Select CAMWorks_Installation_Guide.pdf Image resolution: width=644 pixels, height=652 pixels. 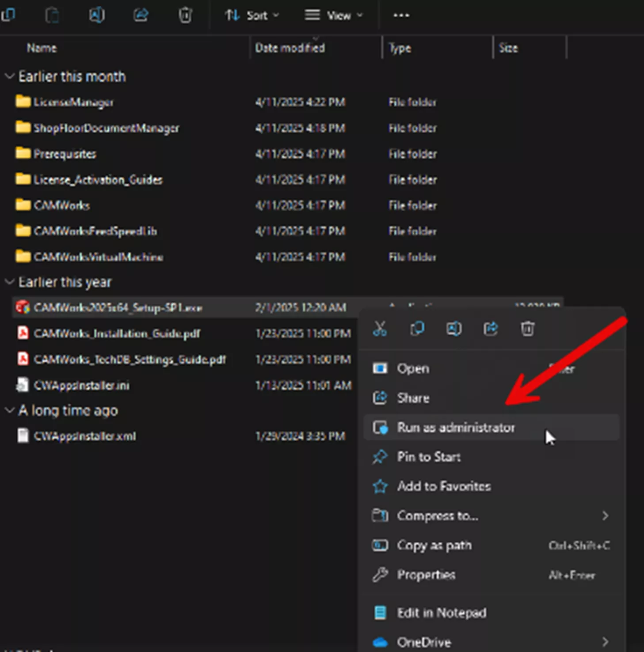[x=117, y=333]
